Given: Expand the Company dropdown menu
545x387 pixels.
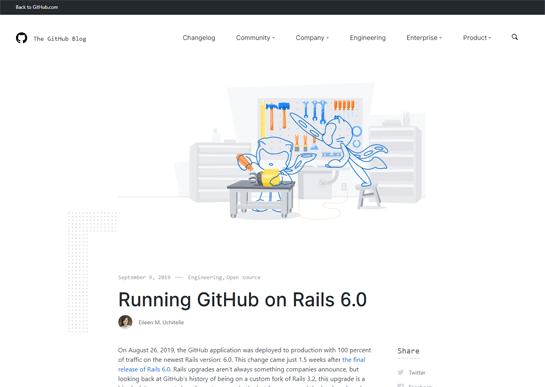Looking at the screenshot, I should pos(312,38).
